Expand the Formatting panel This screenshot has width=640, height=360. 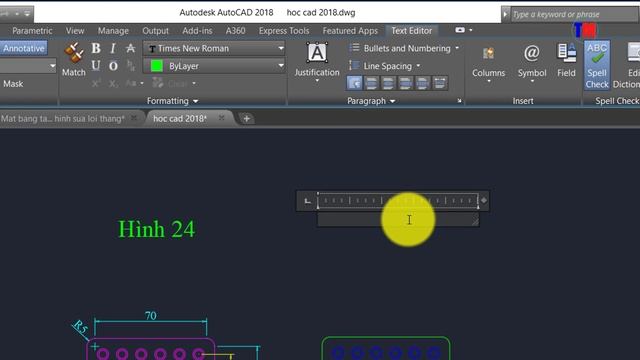[x=173, y=101]
